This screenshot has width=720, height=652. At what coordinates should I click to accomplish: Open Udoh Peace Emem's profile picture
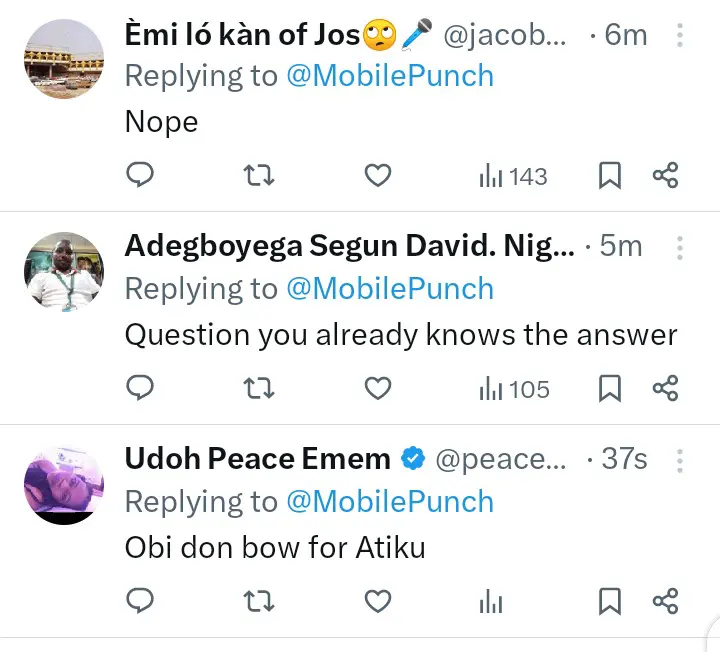[64, 484]
